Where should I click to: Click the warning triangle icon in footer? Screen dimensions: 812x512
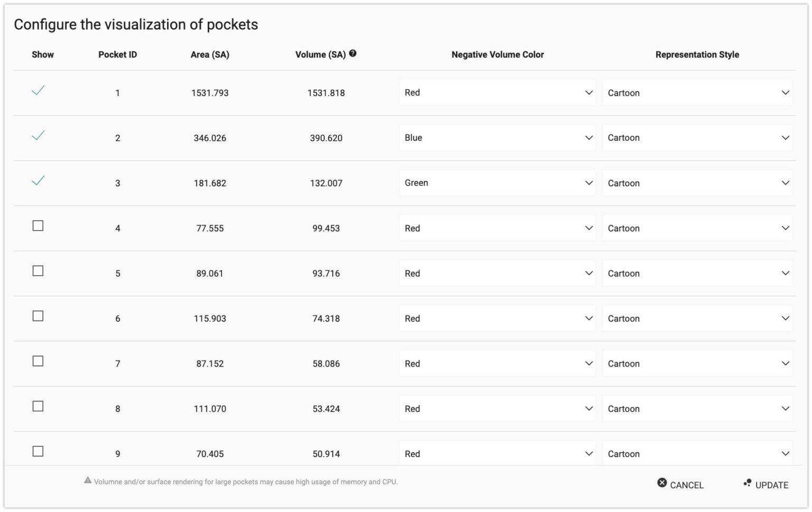pos(88,481)
